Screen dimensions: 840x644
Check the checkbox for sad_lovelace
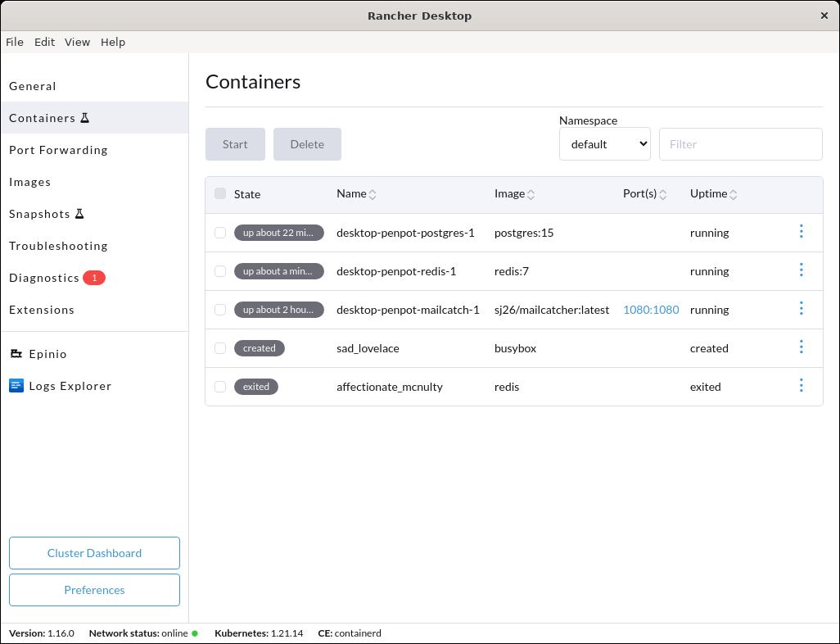(x=219, y=347)
